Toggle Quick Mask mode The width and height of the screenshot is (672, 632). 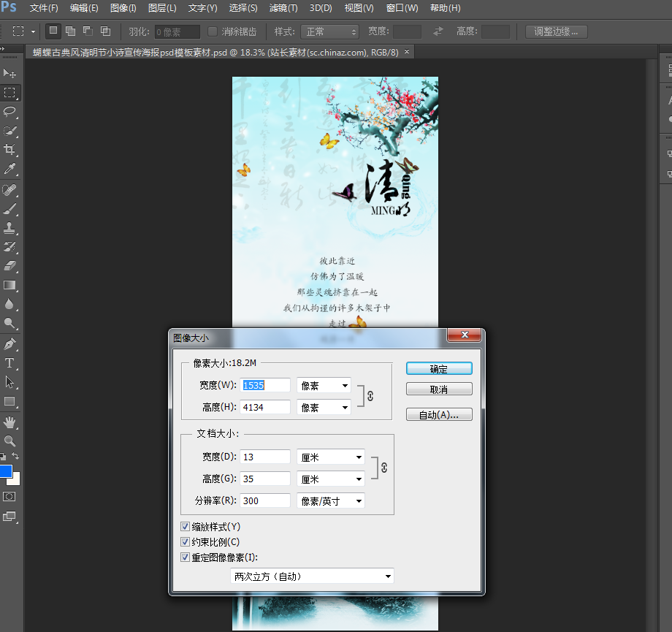point(9,497)
